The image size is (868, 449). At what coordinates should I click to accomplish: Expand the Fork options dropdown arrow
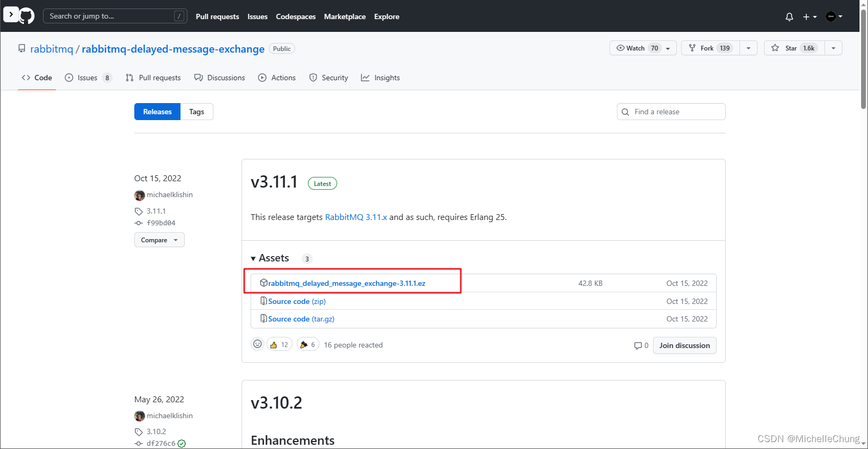pyautogui.click(x=749, y=48)
